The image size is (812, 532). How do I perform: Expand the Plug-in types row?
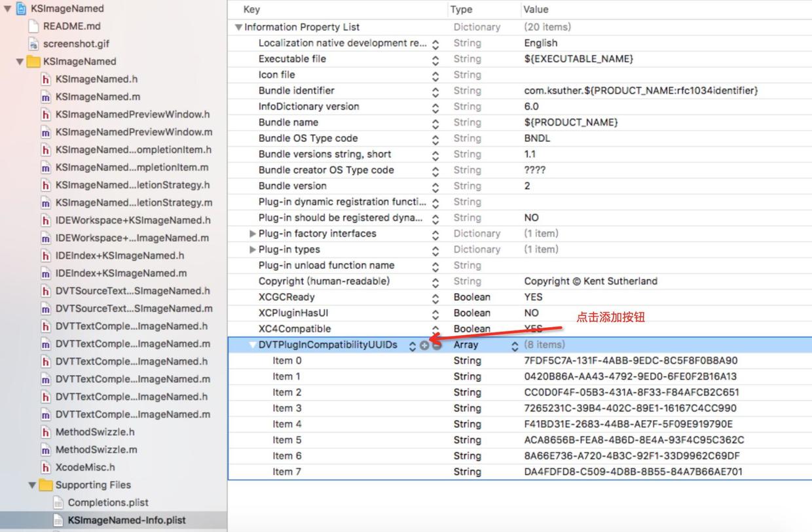coord(253,249)
